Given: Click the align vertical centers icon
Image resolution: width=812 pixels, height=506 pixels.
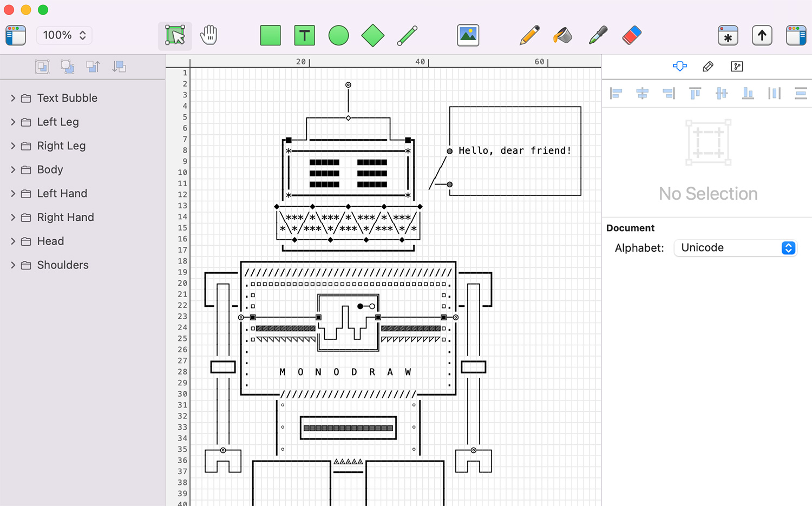Looking at the screenshot, I should point(722,93).
